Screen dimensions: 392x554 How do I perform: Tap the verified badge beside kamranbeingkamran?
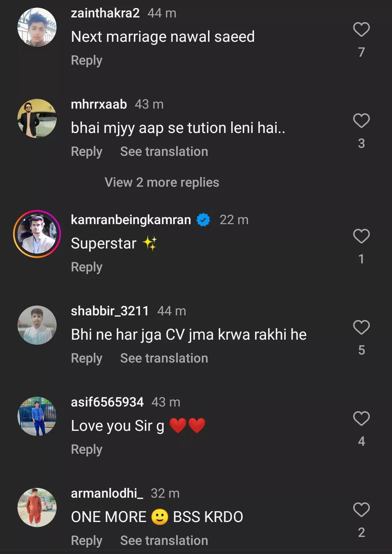point(203,220)
